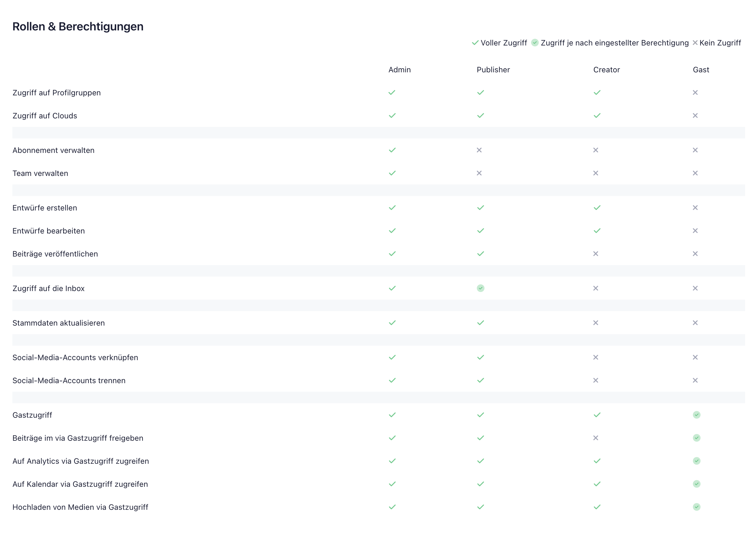Click Creator cross for Beiträge veröffentlichen
Image resolution: width=756 pixels, height=534 pixels.
596,254
